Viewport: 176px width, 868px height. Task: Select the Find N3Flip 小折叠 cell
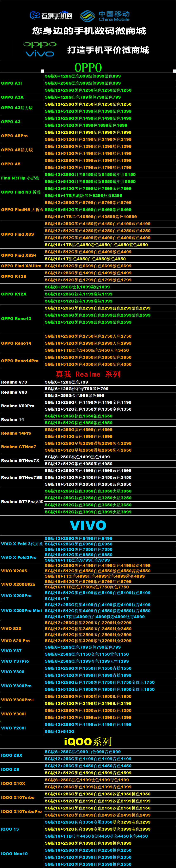[22, 178]
